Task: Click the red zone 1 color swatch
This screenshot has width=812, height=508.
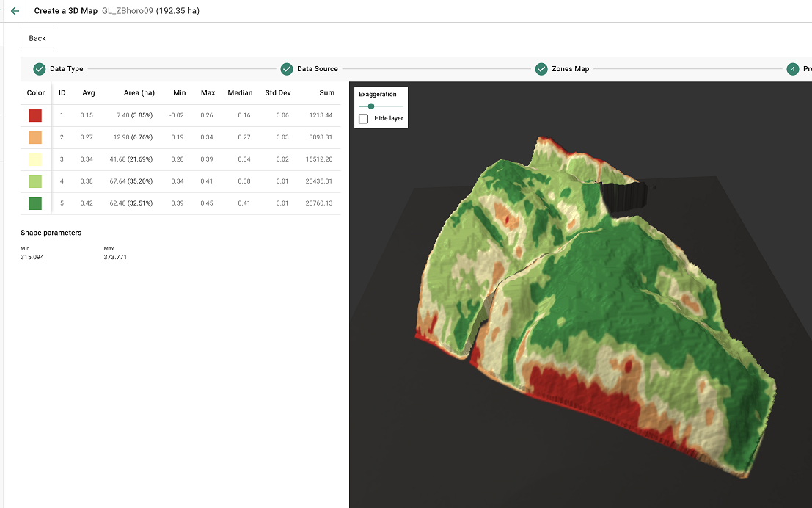Action: [35, 115]
